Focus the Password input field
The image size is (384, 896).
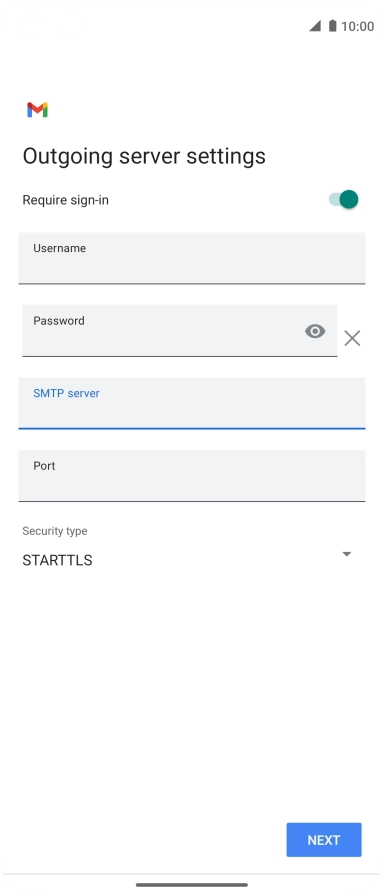(x=179, y=331)
